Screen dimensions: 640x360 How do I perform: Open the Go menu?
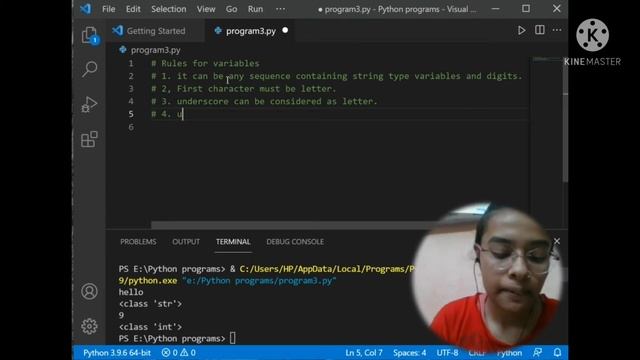tap(231, 9)
